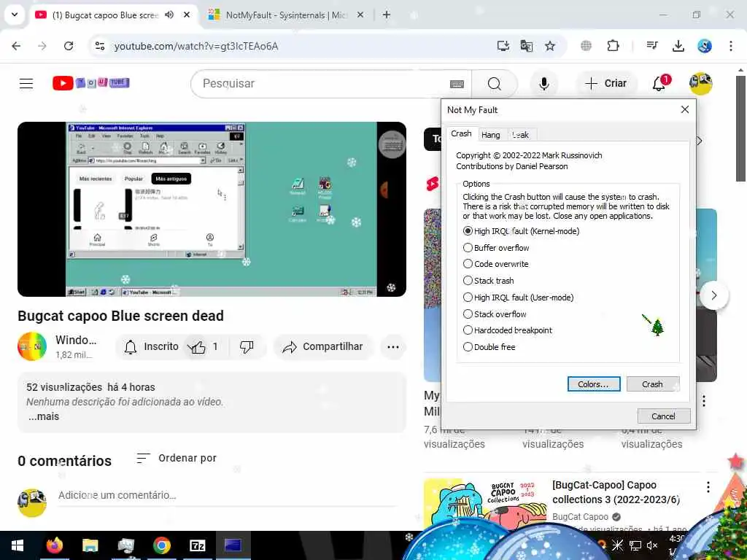Select the Stack trash option
This screenshot has height=560, width=747.
click(488, 281)
